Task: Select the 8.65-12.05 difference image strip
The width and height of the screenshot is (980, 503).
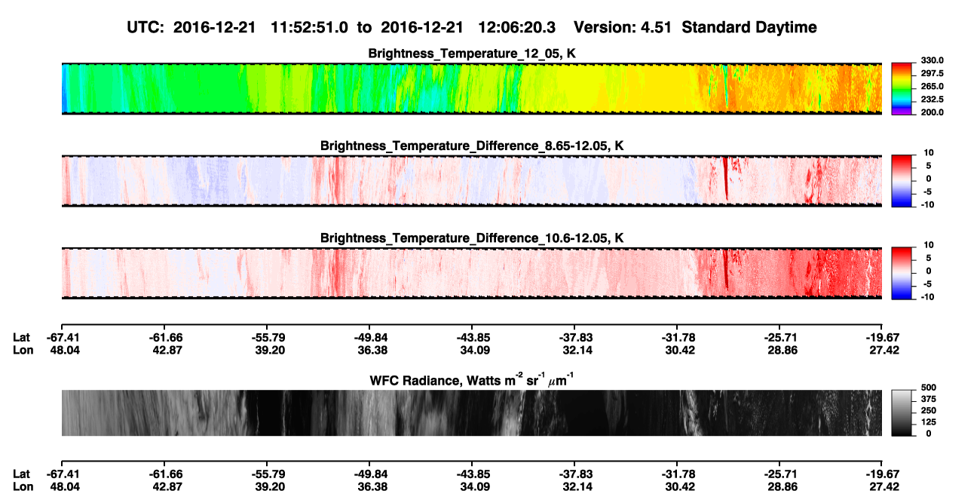Action: coord(471,181)
